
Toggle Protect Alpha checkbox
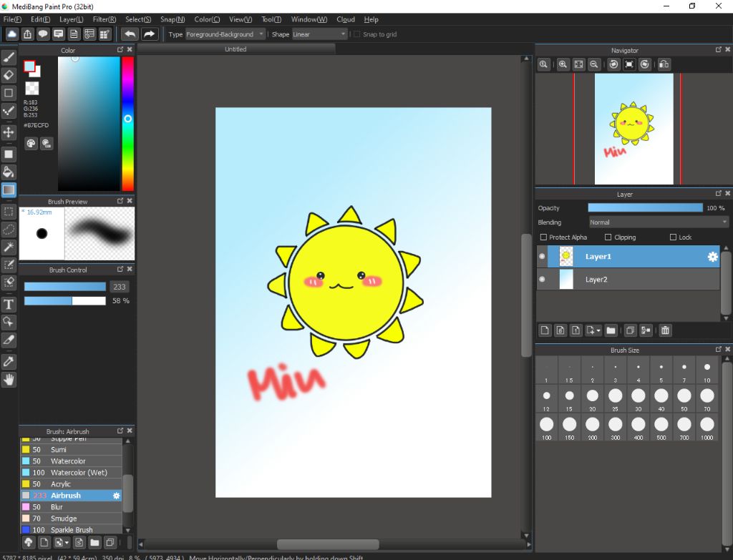(x=543, y=237)
